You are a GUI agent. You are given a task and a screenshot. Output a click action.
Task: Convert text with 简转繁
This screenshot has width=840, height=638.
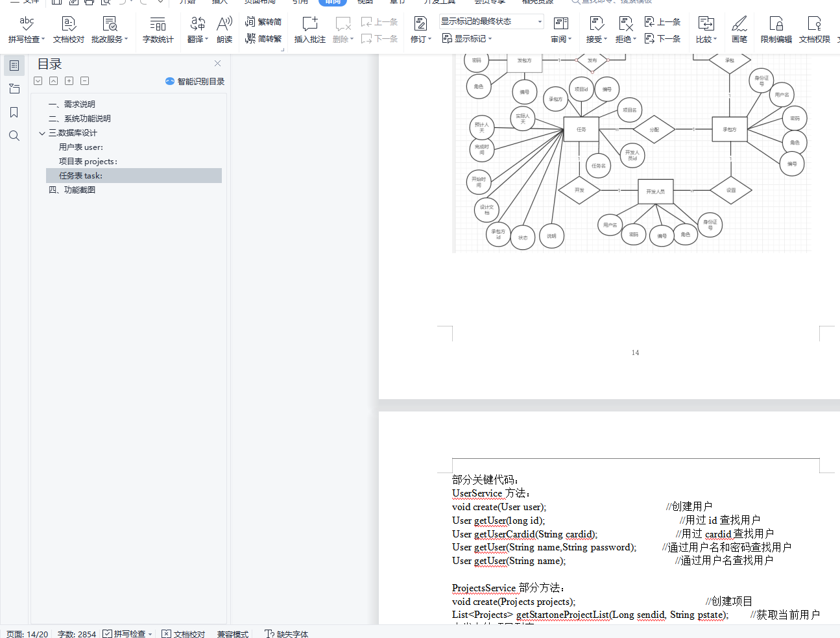pos(263,38)
